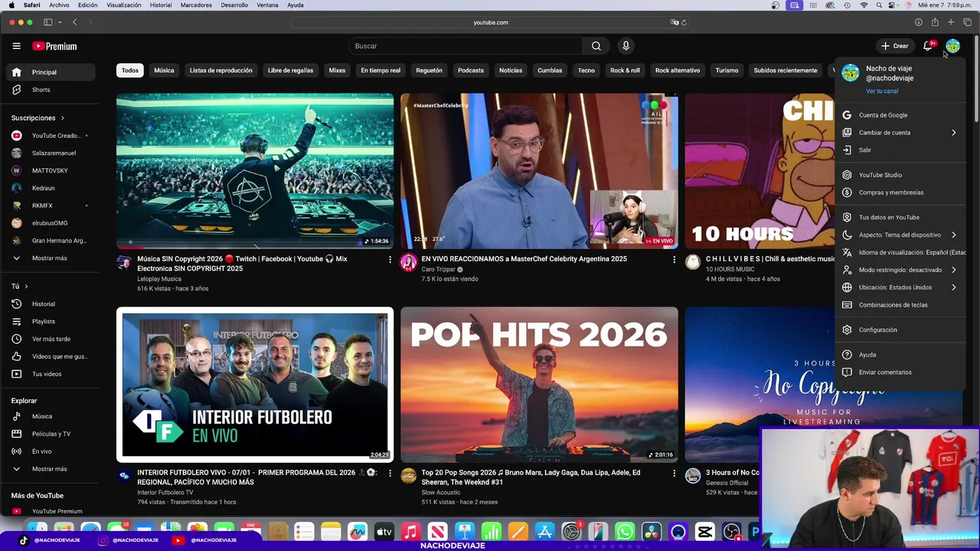Select the Música filter chip
The height and width of the screenshot is (551, 980).
pos(164,70)
